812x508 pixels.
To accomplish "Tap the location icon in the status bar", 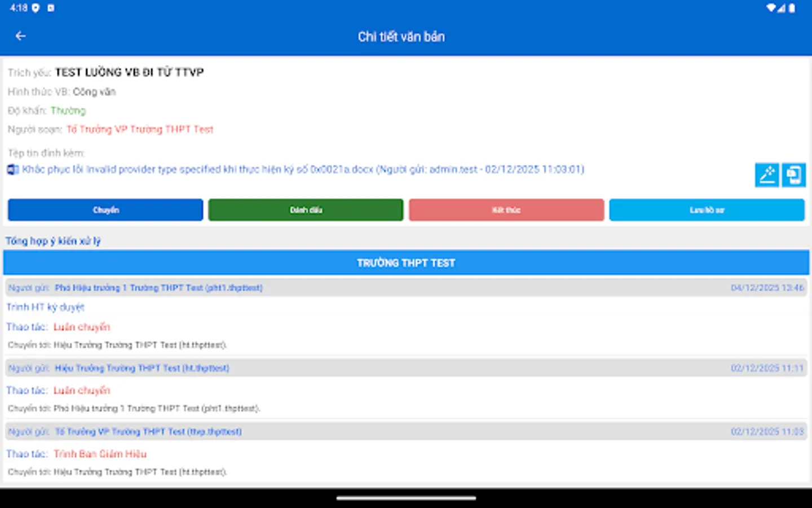I will coord(36,8).
